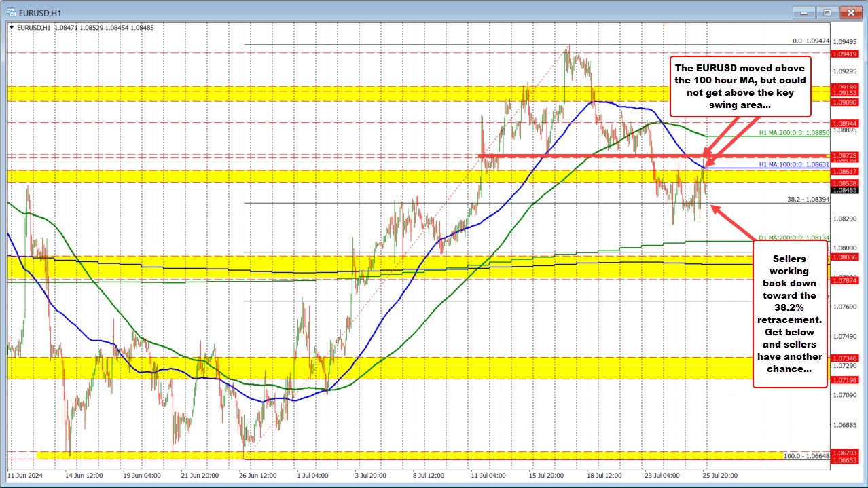
Task: Click the '25 Jul 20:00' time axis label
Action: [x=720, y=476]
